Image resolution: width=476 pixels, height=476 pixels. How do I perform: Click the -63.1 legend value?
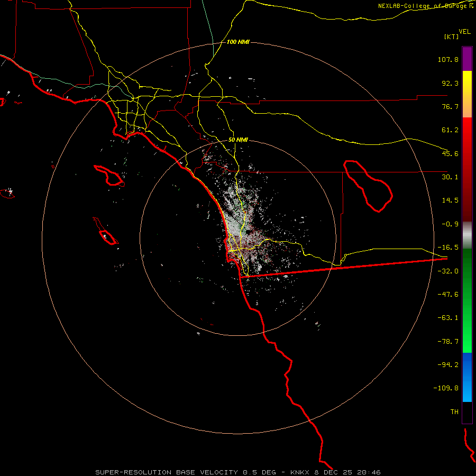(448, 318)
